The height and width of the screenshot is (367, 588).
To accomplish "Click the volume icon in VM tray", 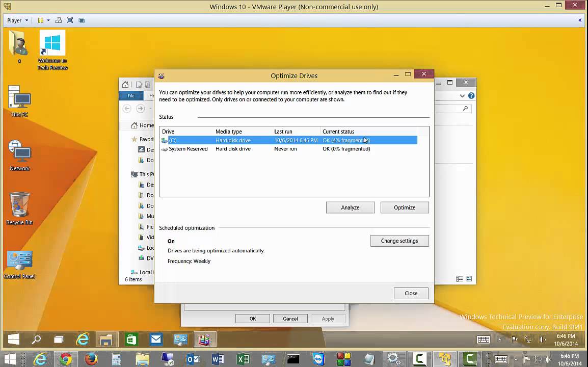I will (x=543, y=339).
